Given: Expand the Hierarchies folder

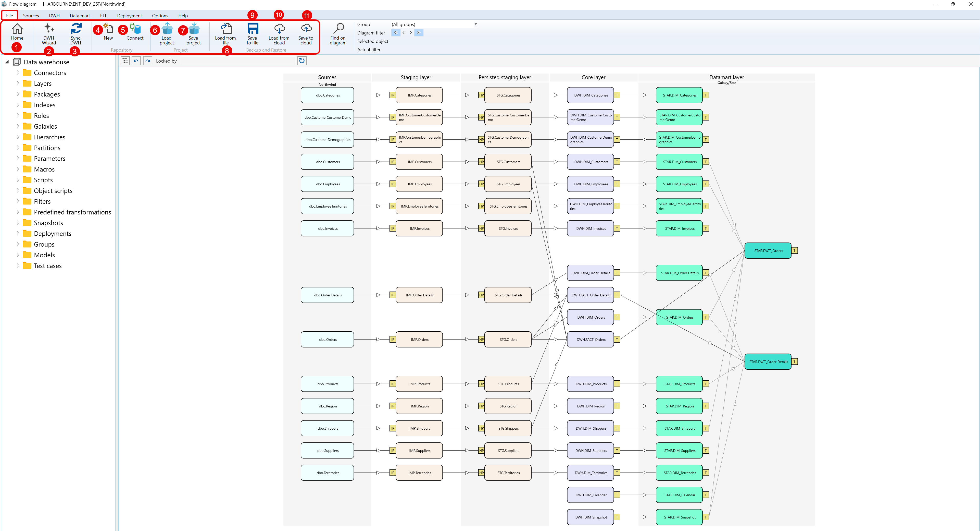Looking at the screenshot, I should click(18, 137).
